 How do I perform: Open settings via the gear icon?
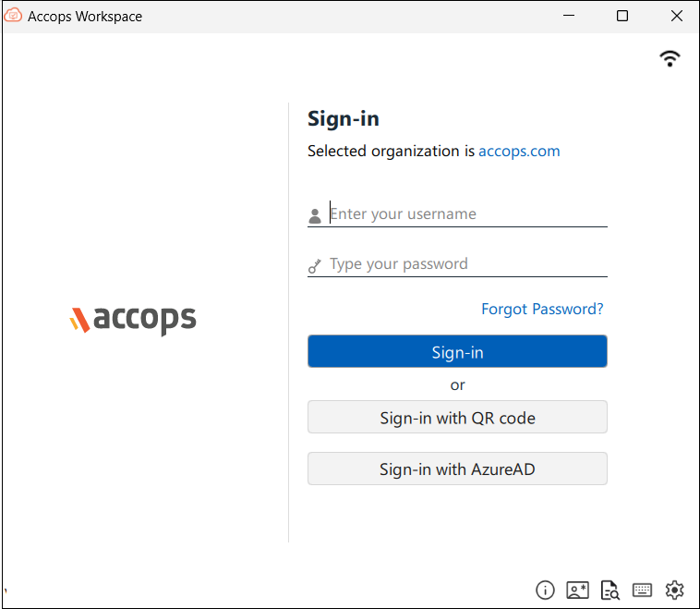pyautogui.click(x=674, y=591)
